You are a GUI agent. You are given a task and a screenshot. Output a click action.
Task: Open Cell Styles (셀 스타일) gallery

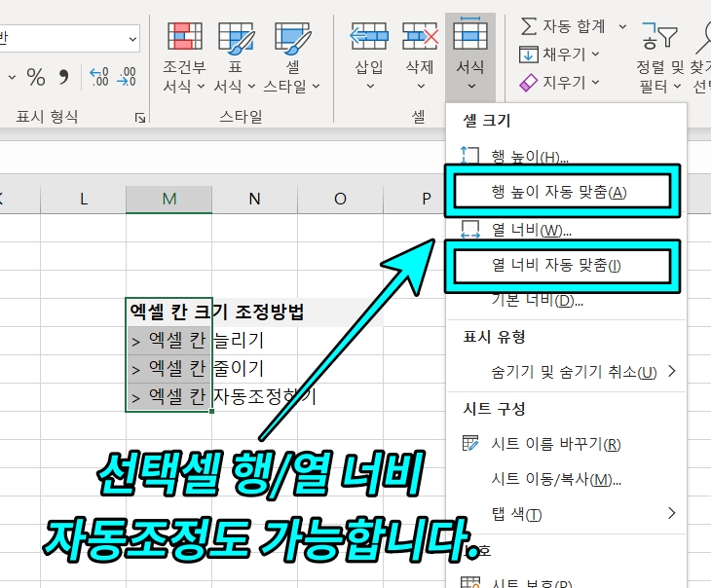[292, 57]
